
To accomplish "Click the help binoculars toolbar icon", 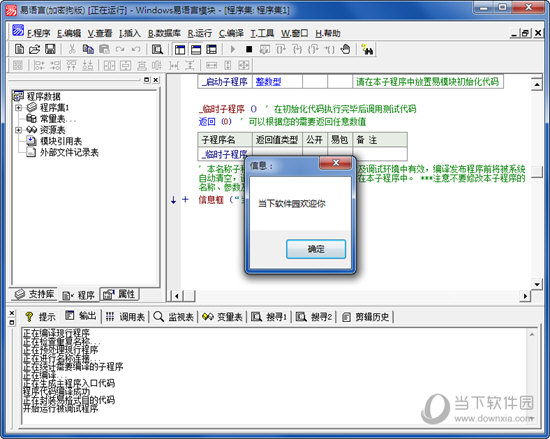I will pos(367,49).
